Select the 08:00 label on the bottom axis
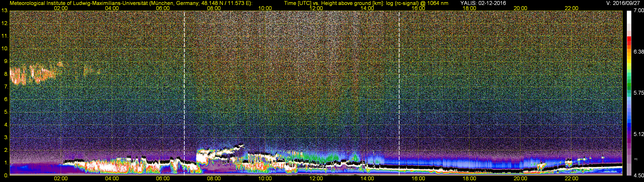The width and height of the screenshot is (644, 182). click(214, 179)
